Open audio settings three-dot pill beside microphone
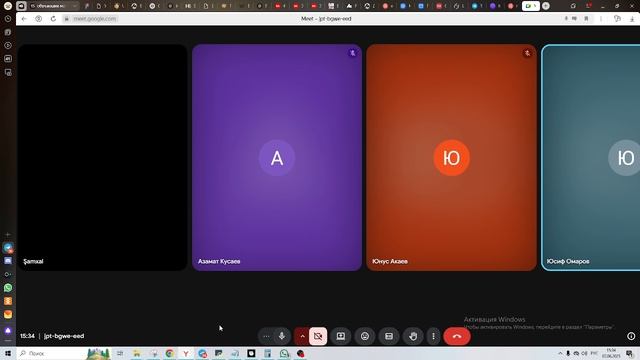Screen dimensions: 640x360 pos(266,336)
